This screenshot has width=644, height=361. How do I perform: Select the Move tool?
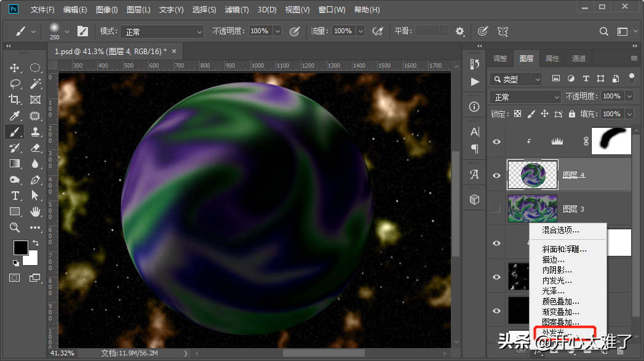click(15, 68)
